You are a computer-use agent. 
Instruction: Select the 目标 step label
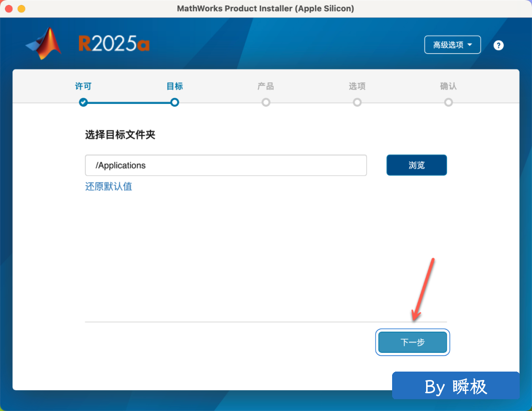(x=174, y=86)
